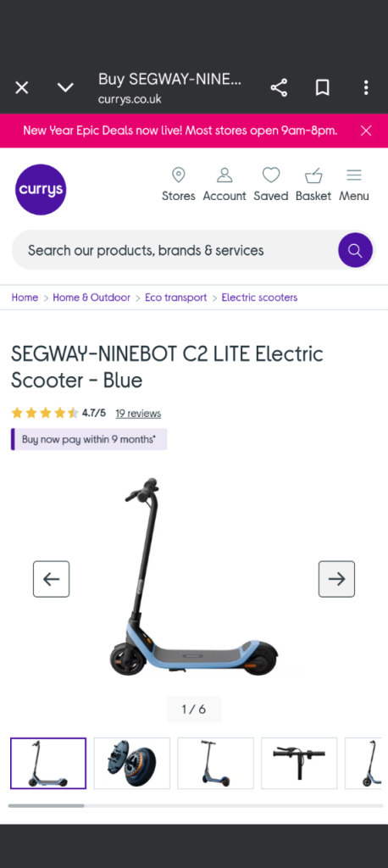Close the browser tab with X icon

(21, 87)
